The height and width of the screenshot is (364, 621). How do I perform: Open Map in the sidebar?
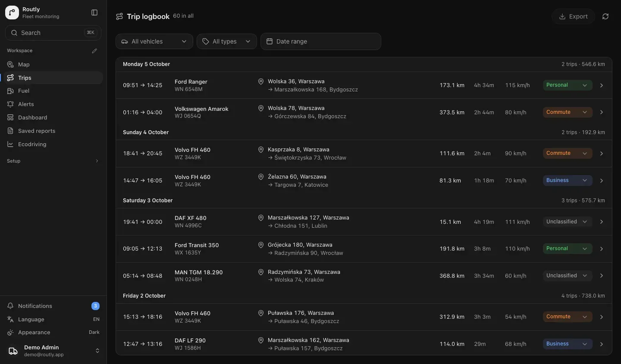(53, 65)
